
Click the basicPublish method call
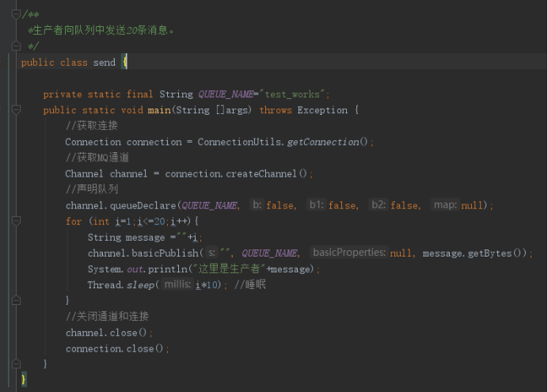165,253
